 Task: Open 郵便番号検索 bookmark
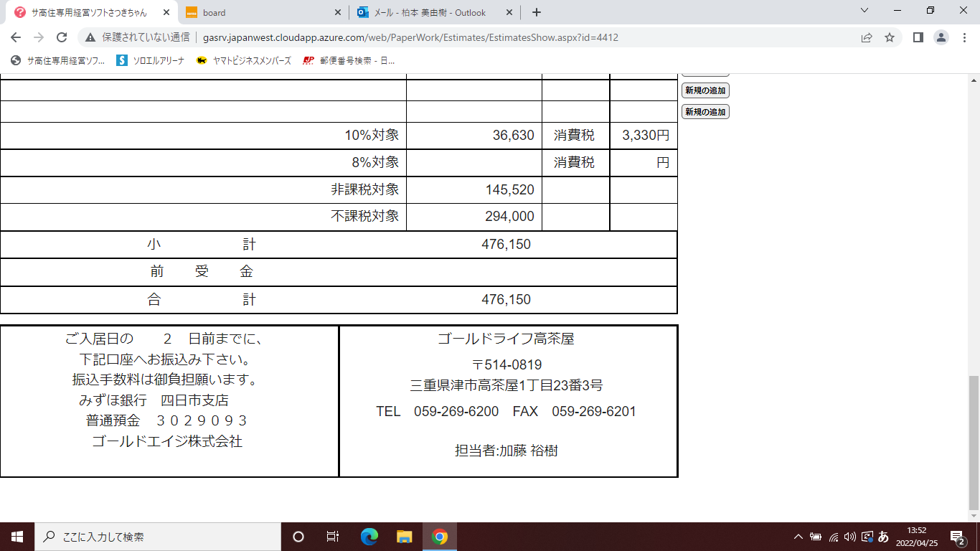point(349,61)
